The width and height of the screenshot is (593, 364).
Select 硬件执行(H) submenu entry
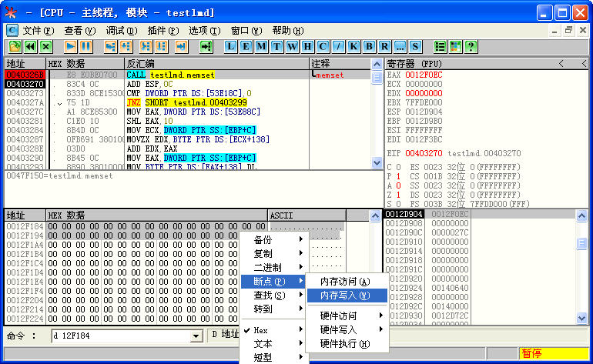click(x=347, y=344)
